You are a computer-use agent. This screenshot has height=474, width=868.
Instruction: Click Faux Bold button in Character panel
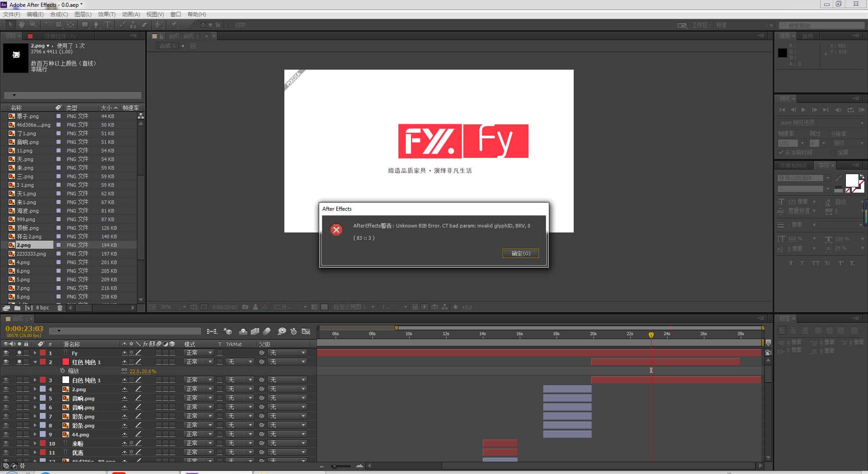pyautogui.click(x=791, y=263)
